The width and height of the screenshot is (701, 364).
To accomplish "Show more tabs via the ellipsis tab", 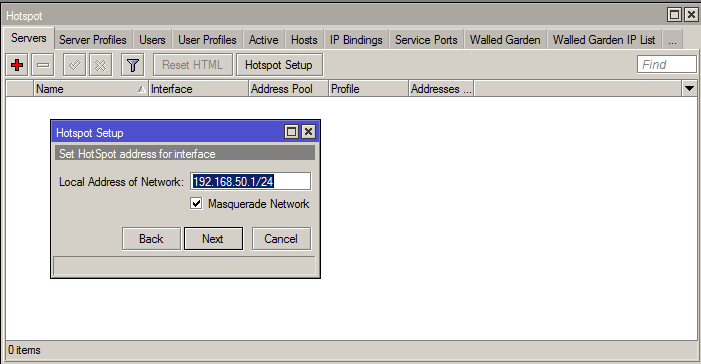I will 672,40.
